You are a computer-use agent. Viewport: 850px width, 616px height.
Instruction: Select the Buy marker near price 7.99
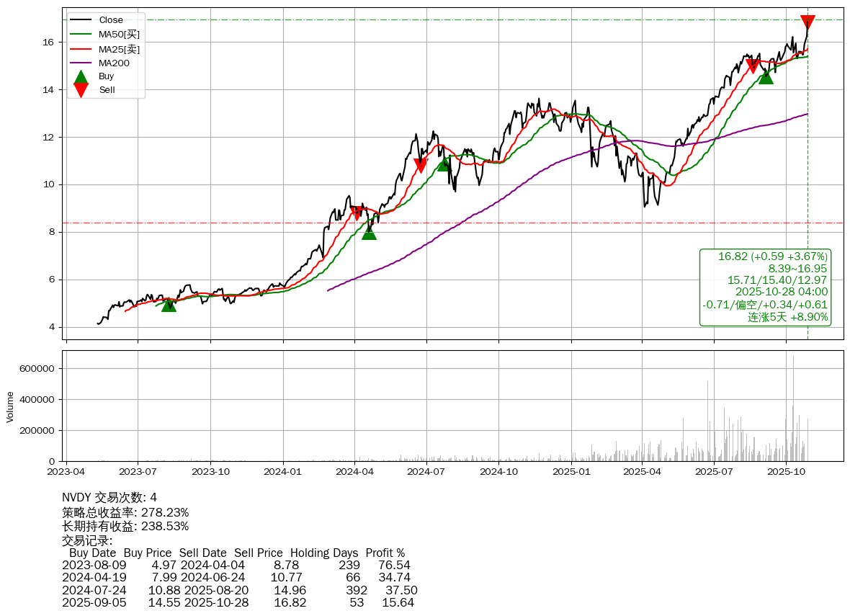point(369,233)
